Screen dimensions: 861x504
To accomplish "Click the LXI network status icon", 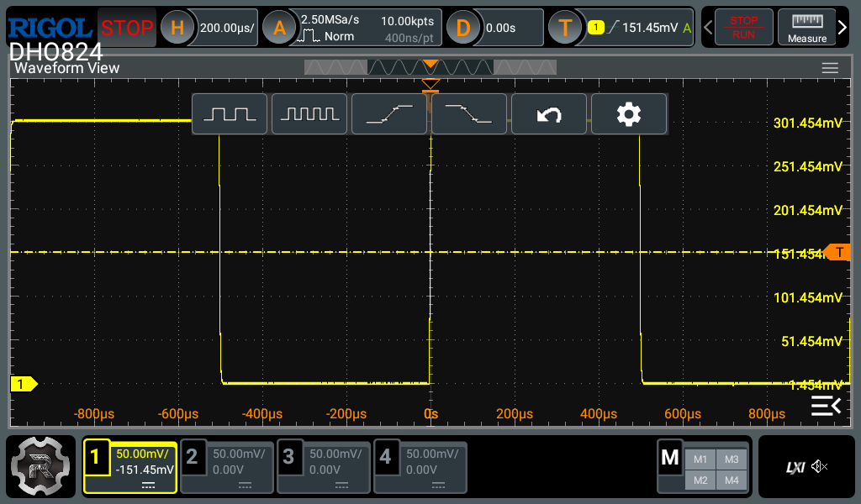I will point(795,467).
